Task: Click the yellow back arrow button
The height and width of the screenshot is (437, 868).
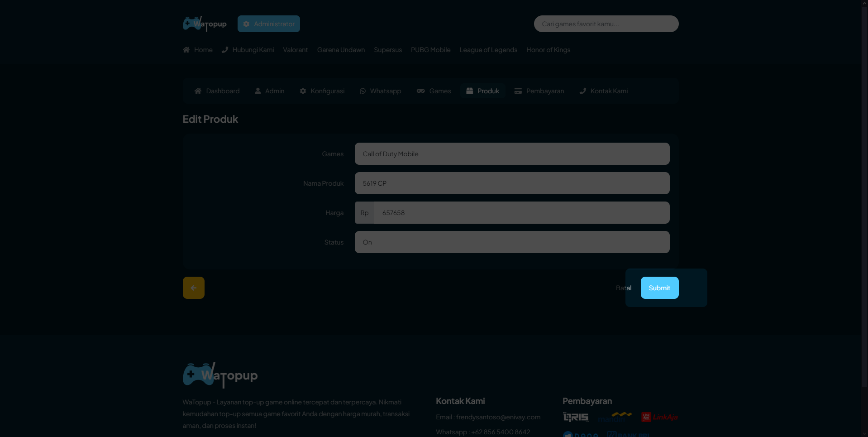Action: click(194, 288)
